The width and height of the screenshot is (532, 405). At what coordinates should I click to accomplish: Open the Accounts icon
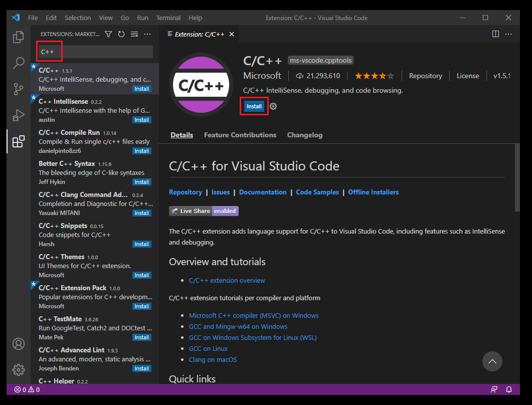click(x=19, y=344)
